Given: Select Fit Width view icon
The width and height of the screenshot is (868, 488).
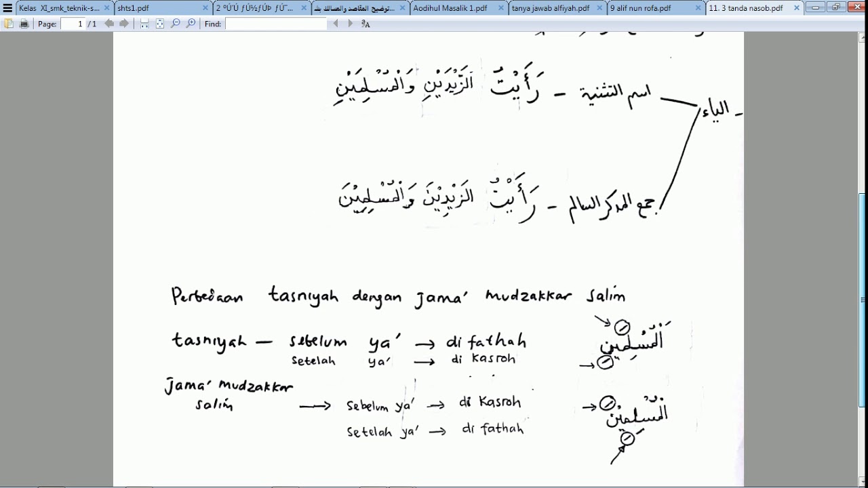Looking at the screenshot, I should tap(144, 24).
